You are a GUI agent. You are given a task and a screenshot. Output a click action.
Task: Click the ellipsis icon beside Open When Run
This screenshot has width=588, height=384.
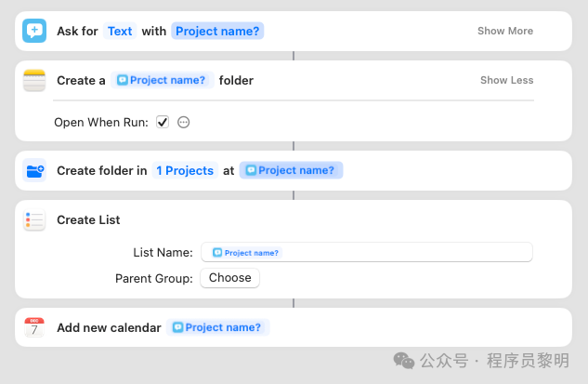point(184,122)
